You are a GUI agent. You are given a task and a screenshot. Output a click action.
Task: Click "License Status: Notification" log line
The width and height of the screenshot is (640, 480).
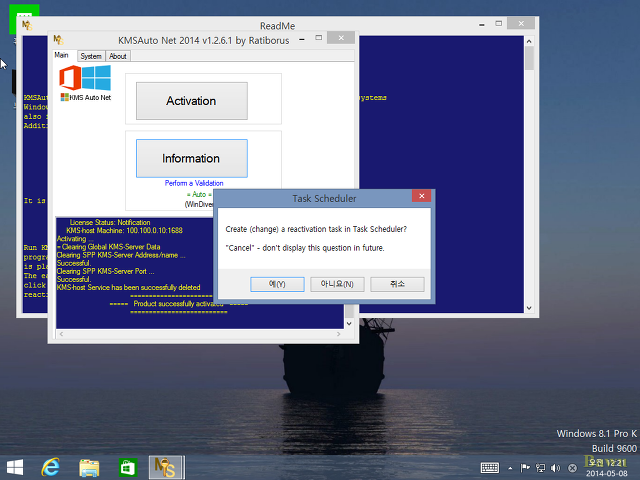110,222
